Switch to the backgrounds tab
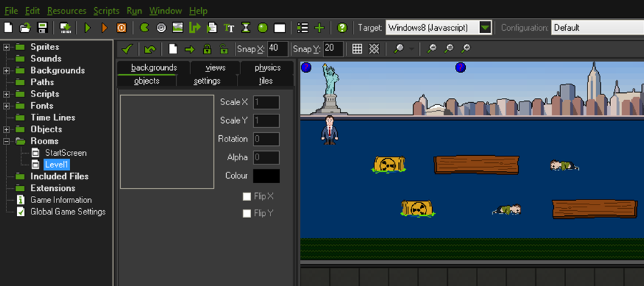644x286 pixels. tap(154, 68)
